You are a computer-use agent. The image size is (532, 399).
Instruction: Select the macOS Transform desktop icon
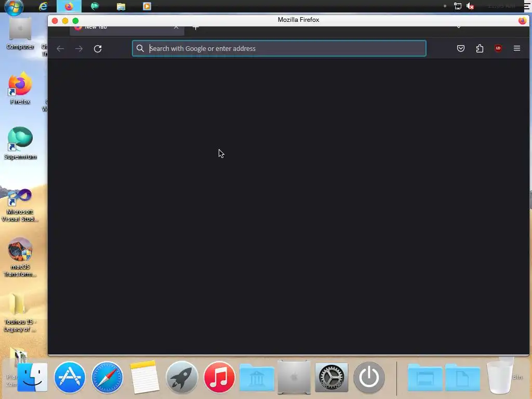point(20,258)
